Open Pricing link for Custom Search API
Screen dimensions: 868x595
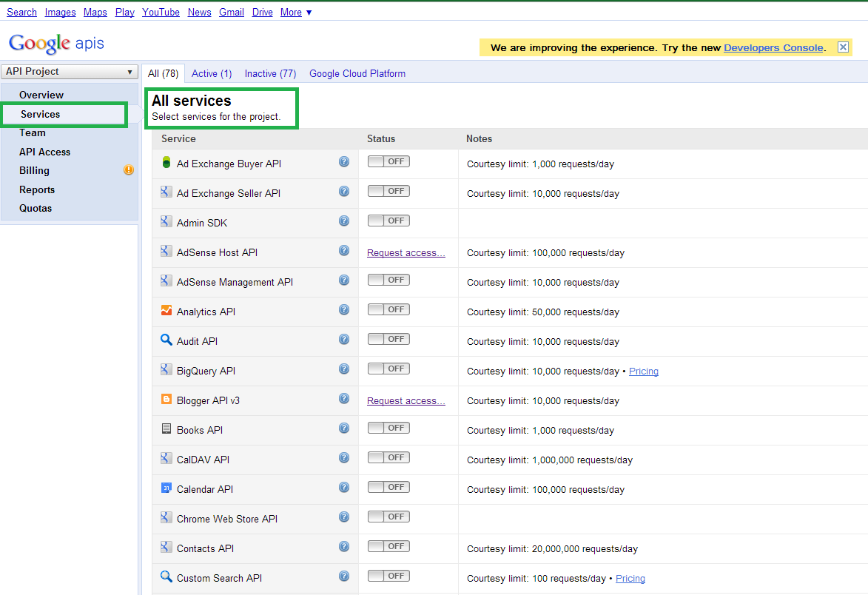pyautogui.click(x=630, y=579)
